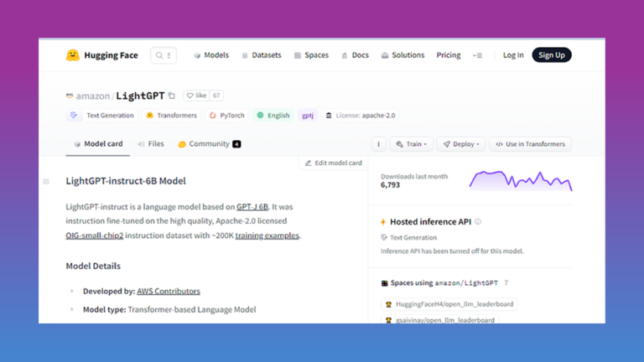Click the pencil icon beside Edit model card
This screenshot has height=362, width=644.
(x=309, y=163)
